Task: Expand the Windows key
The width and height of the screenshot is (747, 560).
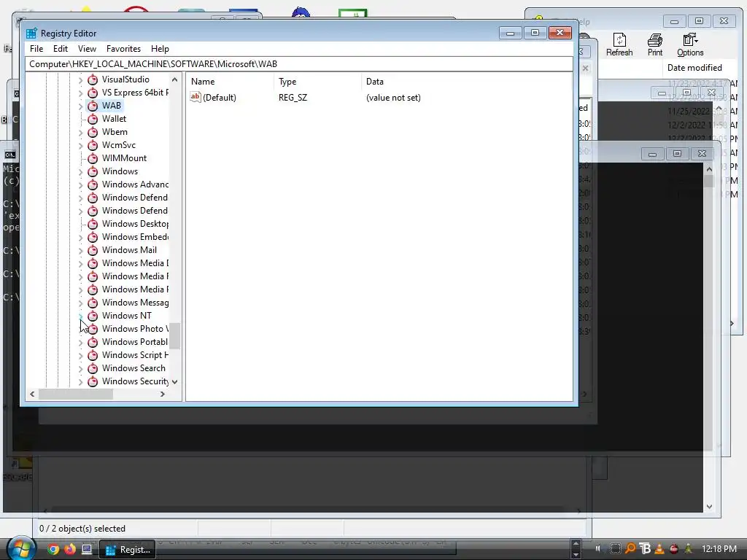Action: 80,172
